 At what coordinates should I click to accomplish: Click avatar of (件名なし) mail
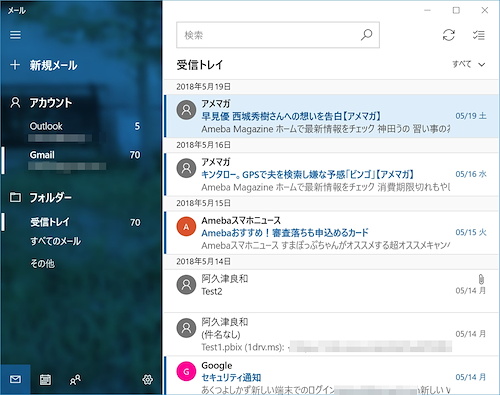tap(186, 328)
